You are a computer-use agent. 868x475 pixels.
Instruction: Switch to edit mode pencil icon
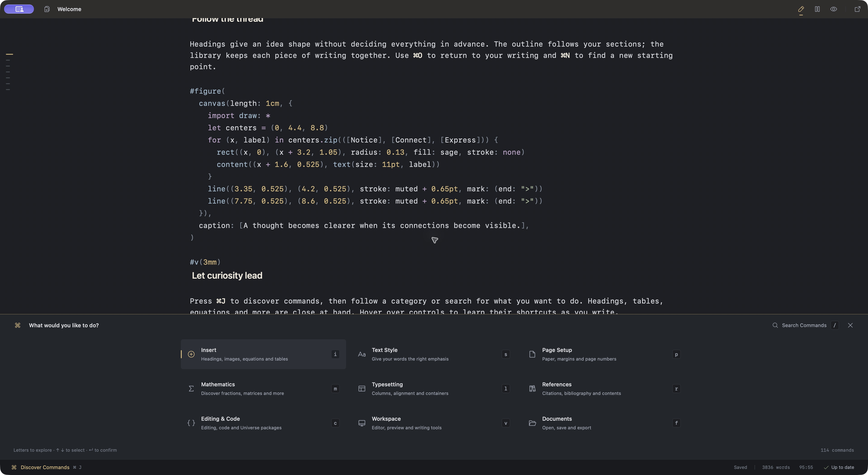click(801, 9)
